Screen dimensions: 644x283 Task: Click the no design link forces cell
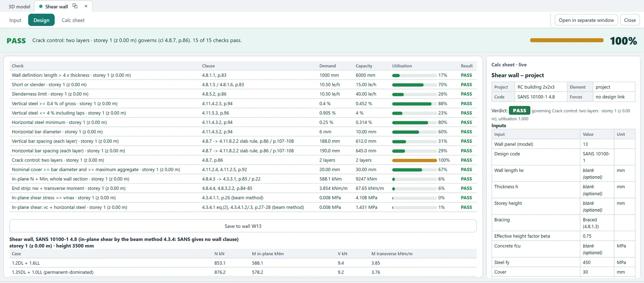point(614,97)
